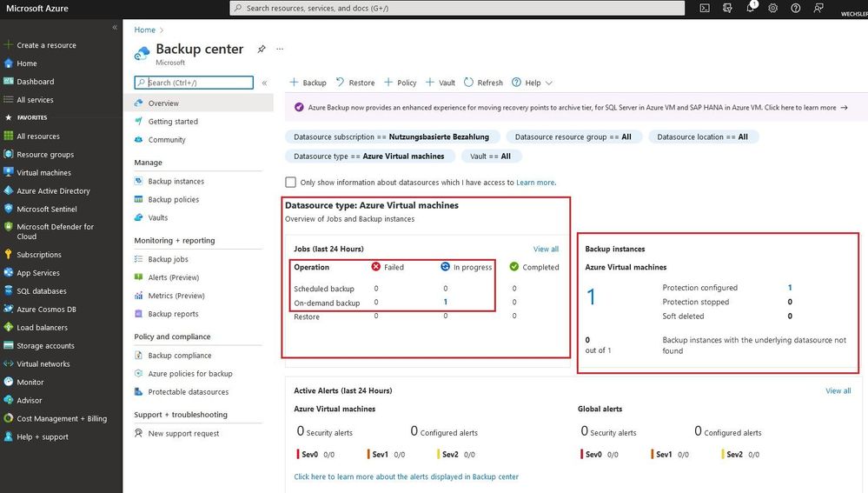Image resolution: width=868 pixels, height=493 pixels.
Task: Select Overview in Backup center menu
Action: pyautogui.click(x=198, y=103)
